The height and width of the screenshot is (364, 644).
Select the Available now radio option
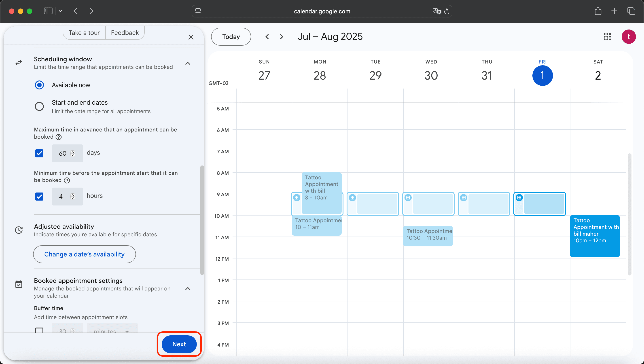39,85
